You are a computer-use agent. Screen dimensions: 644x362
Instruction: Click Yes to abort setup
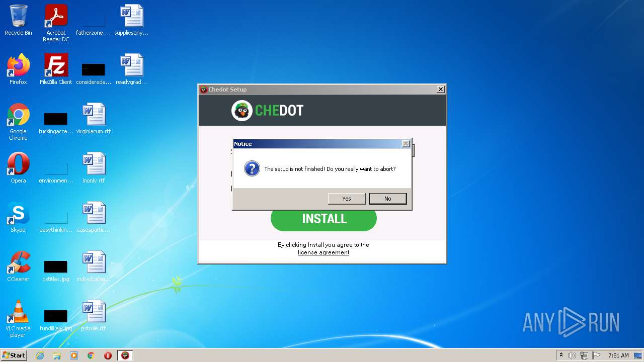347,199
